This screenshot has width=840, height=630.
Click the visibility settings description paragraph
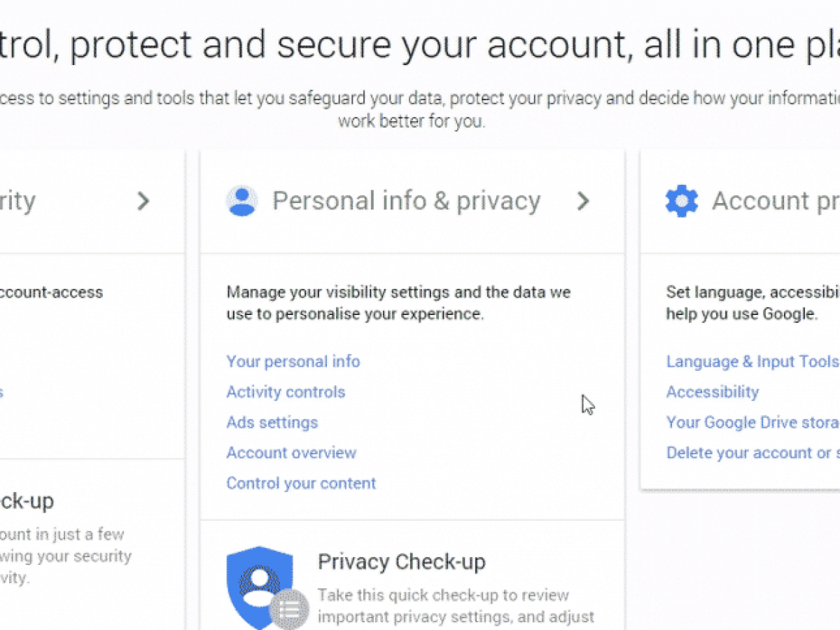tap(398, 302)
